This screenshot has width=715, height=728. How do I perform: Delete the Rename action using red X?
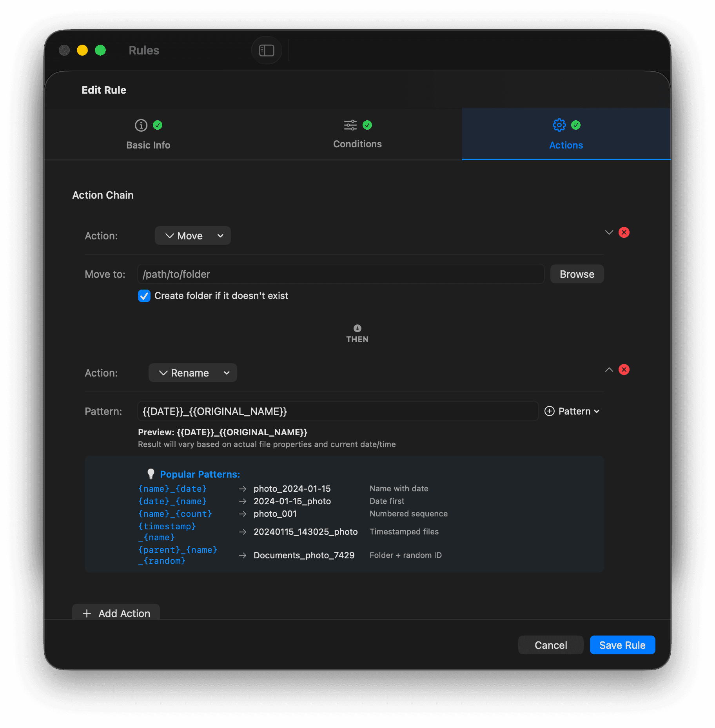click(624, 369)
